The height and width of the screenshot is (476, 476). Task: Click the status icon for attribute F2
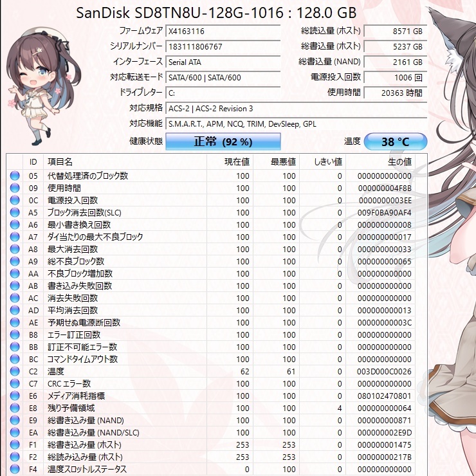pyautogui.click(x=15, y=457)
